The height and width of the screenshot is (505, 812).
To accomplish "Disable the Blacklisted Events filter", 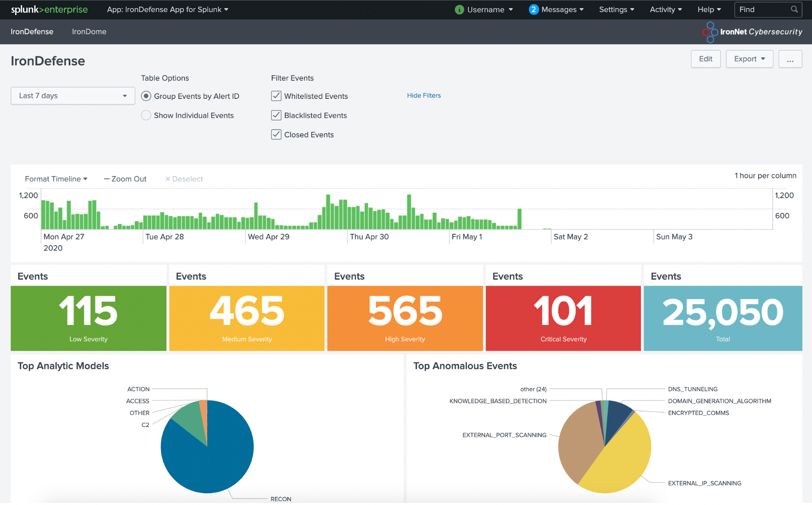I will [x=276, y=115].
